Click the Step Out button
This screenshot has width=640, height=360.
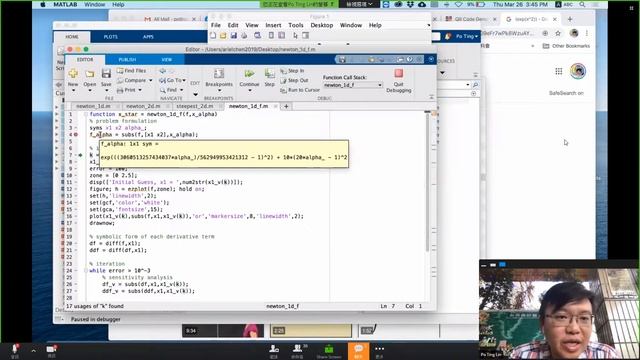(x=294, y=80)
